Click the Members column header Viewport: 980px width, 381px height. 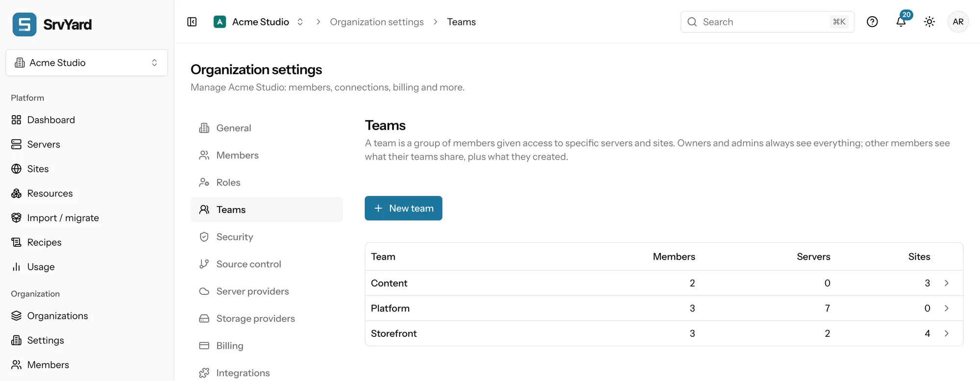tap(674, 257)
